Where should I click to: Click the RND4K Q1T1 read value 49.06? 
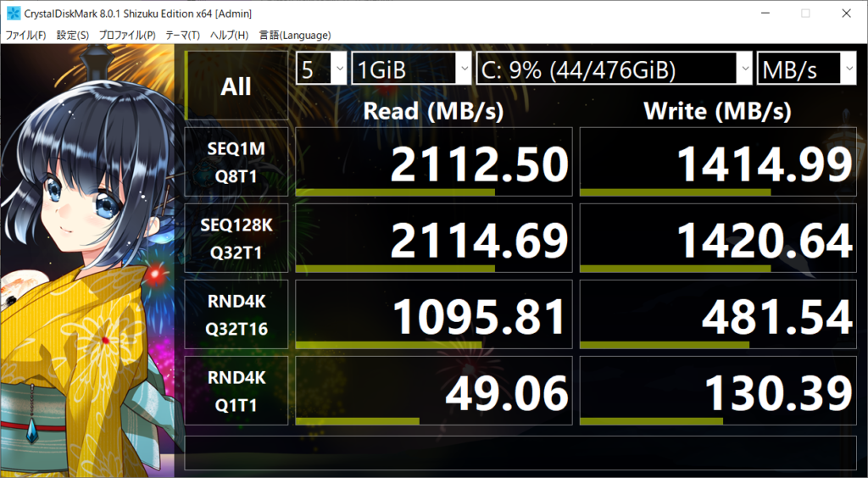[434, 391]
